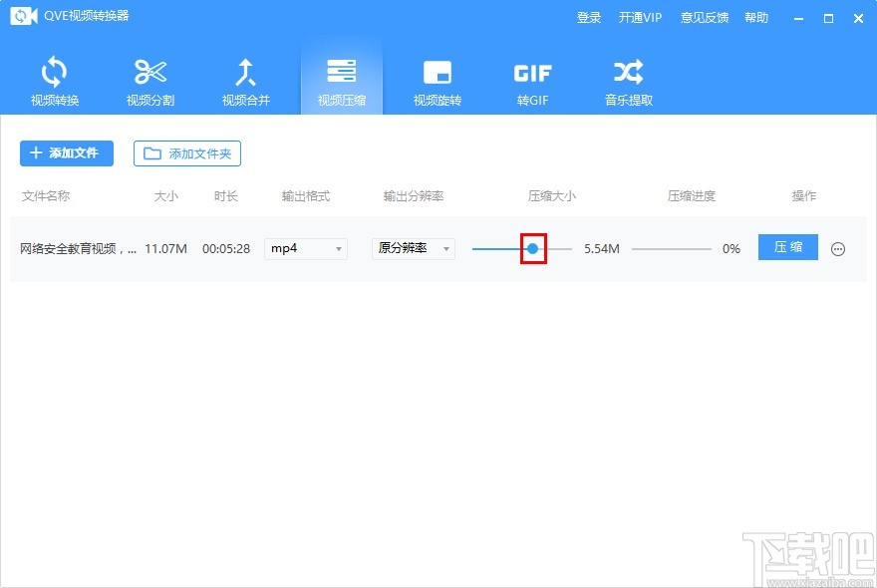Click the 添加文件夹 add folder button
This screenshot has width=877, height=588.
pos(187,153)
